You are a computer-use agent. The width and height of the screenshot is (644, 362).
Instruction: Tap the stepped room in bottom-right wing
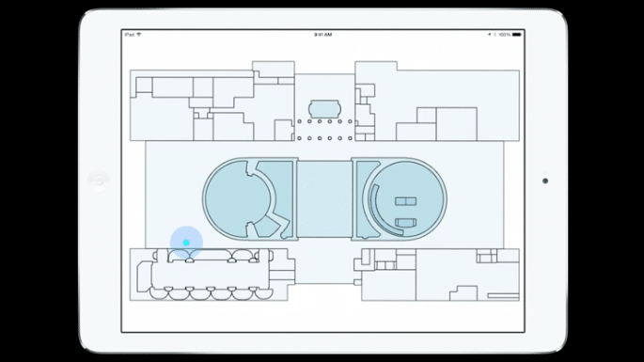pos(463,293)
